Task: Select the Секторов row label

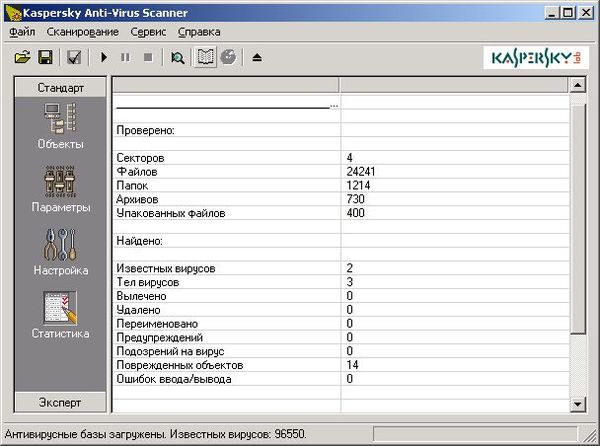Action: coord(140,158)
